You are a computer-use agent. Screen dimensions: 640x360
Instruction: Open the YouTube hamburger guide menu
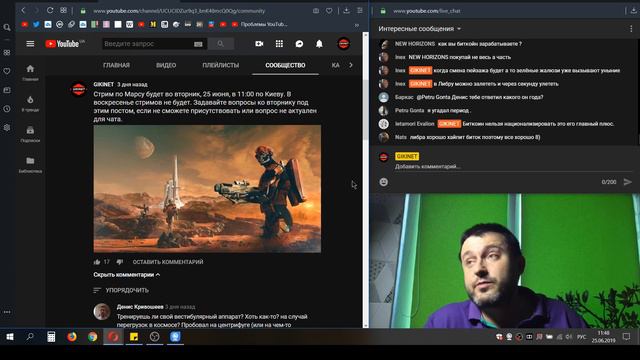(30, 44)
